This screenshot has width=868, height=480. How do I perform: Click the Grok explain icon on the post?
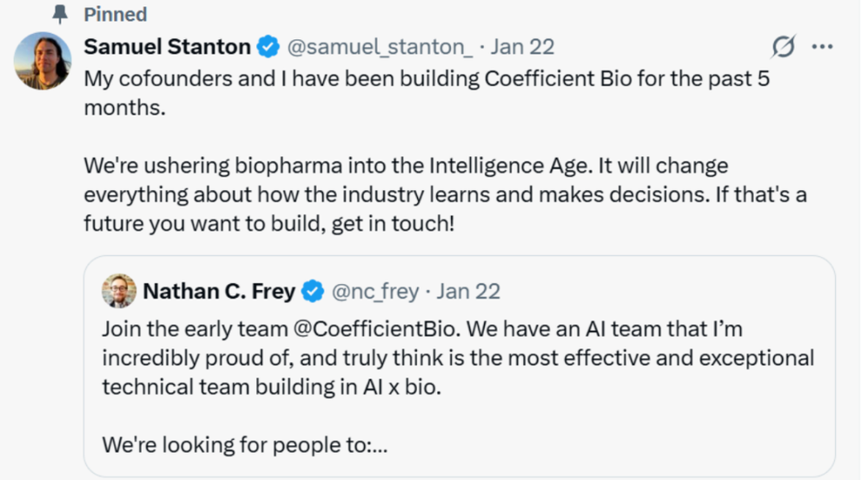(784, 47)
